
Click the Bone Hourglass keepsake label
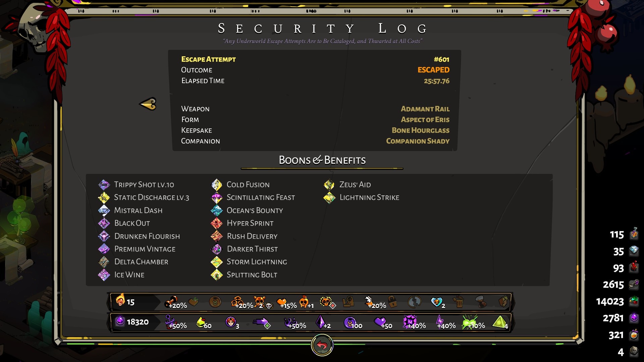coord(420,130)
